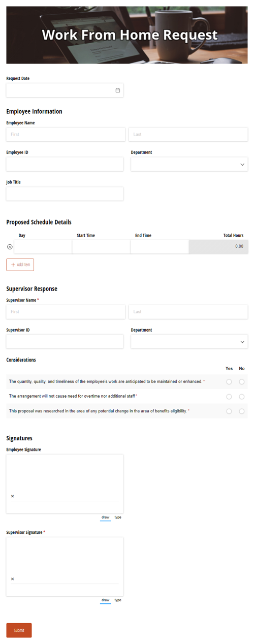Click the plus icon in Add Item
The height and width of the screenshot is (644, 254).
(13, 265)
